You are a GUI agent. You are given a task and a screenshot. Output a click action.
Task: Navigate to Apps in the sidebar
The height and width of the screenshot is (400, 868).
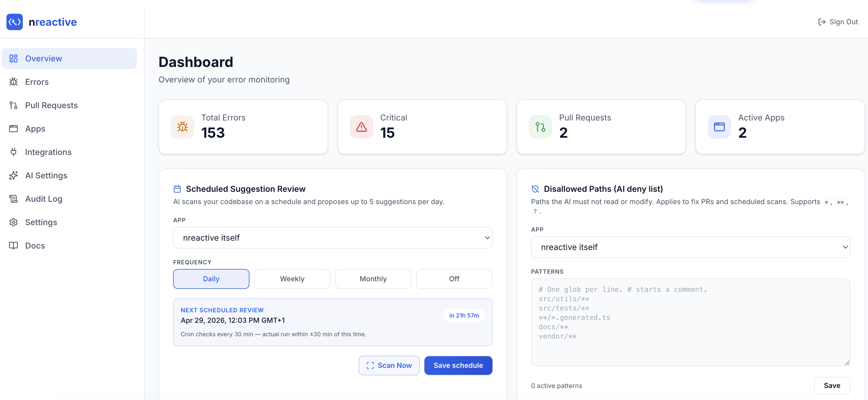click(69, 129)
